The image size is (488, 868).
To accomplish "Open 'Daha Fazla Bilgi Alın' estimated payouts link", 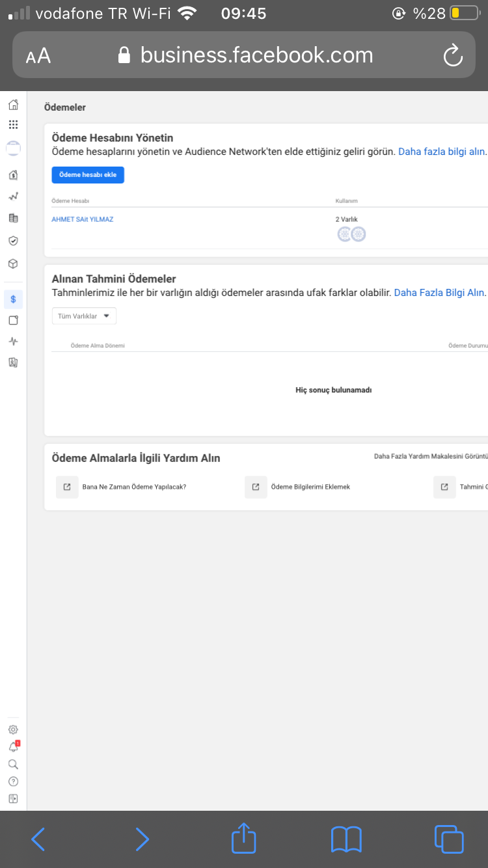I will pos(440,293).
